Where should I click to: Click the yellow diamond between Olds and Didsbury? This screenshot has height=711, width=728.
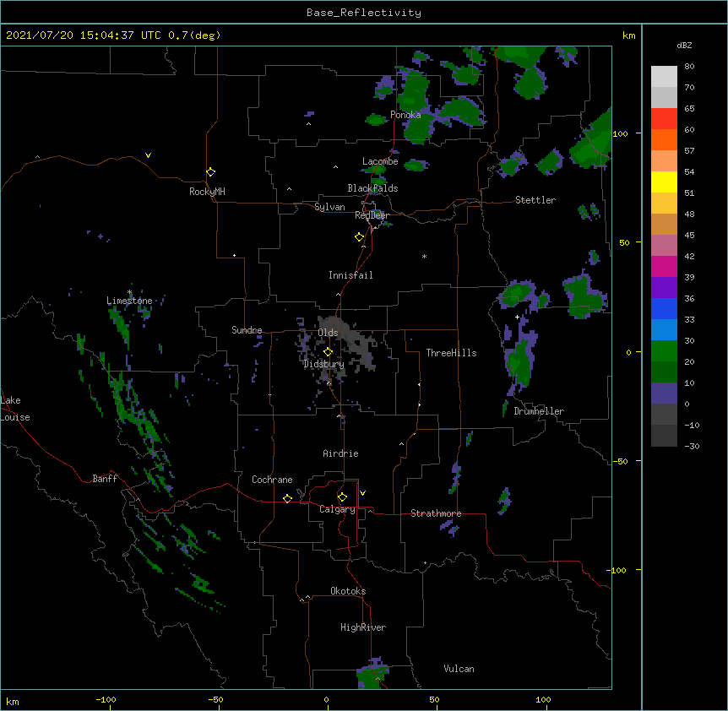328,352
